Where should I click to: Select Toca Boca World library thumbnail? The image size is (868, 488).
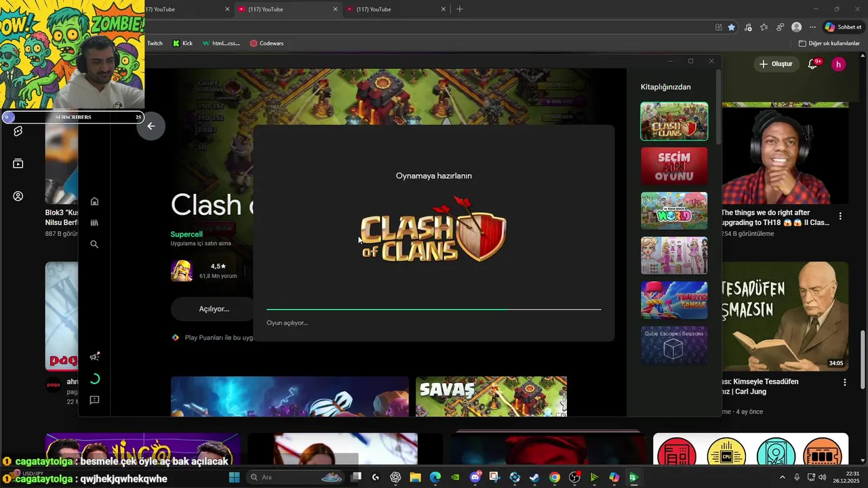(x=674, y=211)
